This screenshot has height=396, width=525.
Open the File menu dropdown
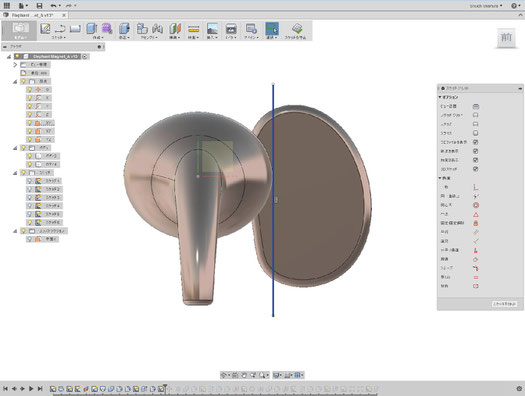[x=23, y=5]
